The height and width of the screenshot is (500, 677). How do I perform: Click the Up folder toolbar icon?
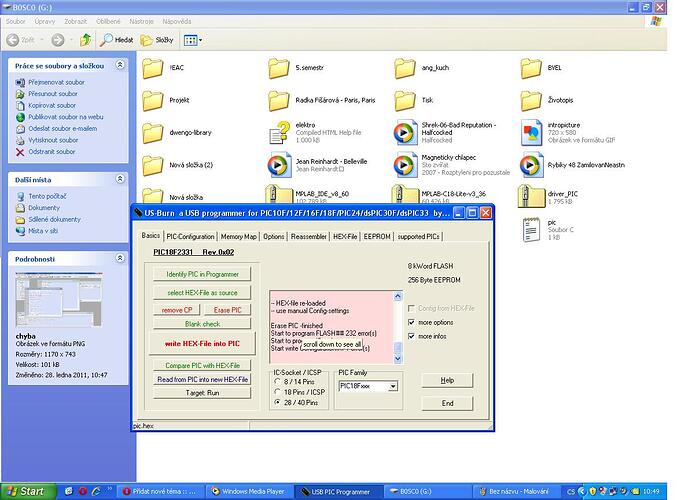pos(85,40)
